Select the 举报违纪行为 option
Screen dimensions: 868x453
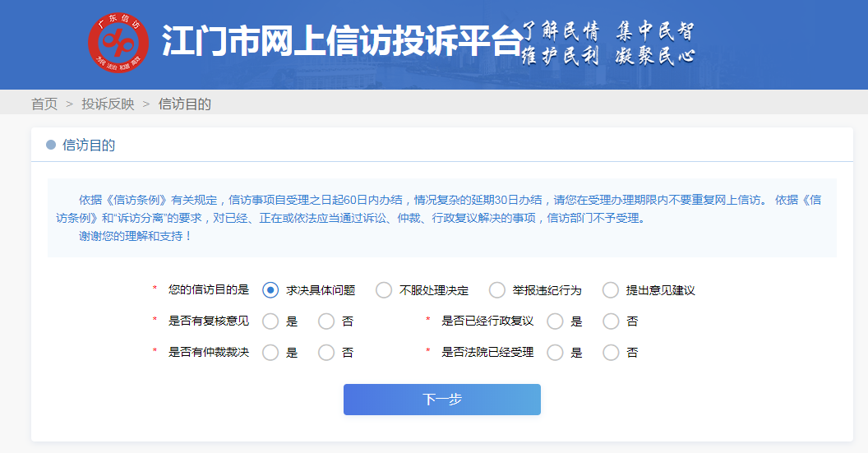tap(497, 290)
